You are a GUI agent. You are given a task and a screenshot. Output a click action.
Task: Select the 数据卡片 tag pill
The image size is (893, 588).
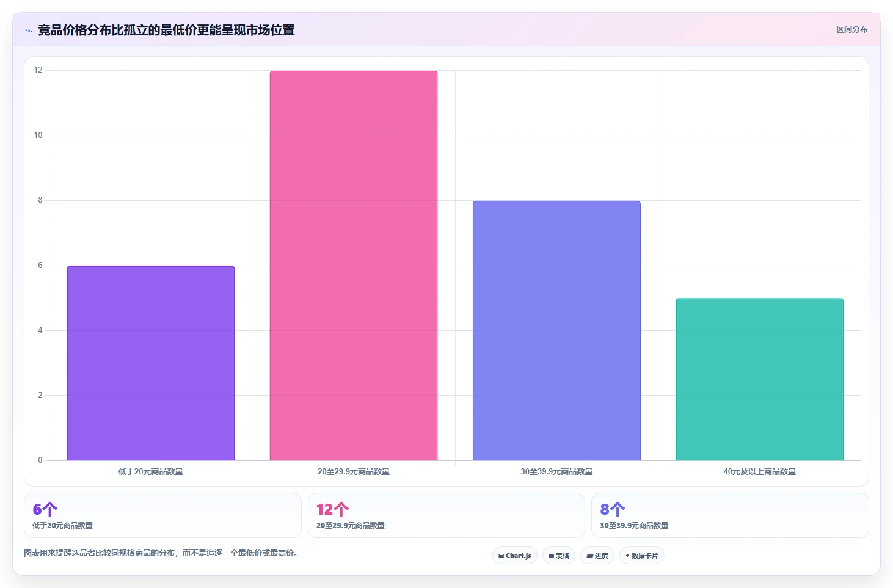tap(642, 556)
